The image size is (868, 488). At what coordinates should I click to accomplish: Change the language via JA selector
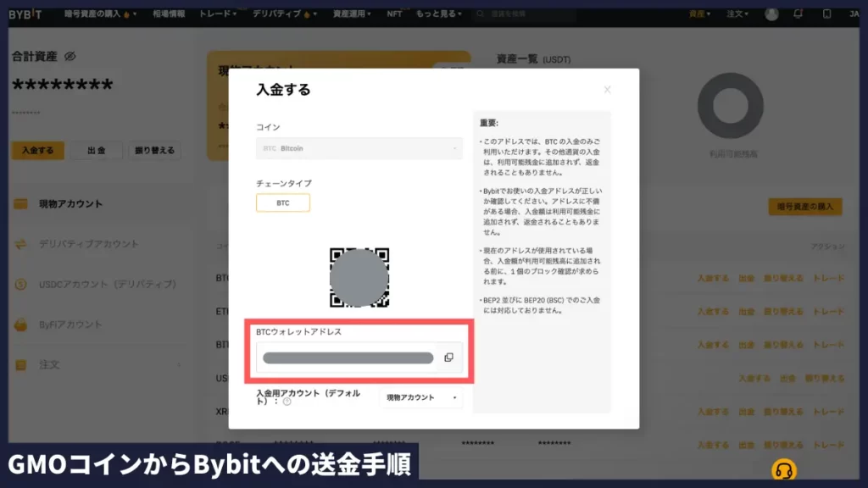(854, 14)
